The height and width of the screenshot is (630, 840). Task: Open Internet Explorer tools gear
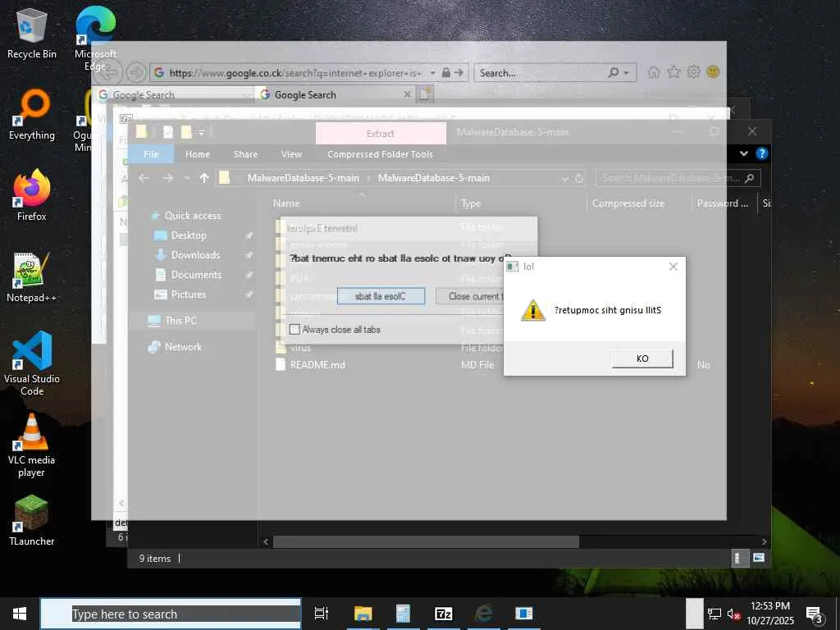click(x=693, y=72)
